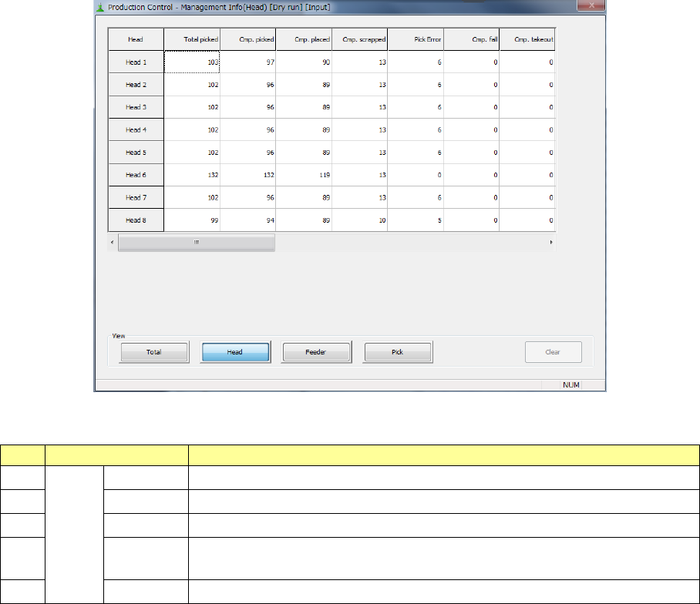Click the Total view button
Viewport: 700px width, 604px height.
(154, 352)
